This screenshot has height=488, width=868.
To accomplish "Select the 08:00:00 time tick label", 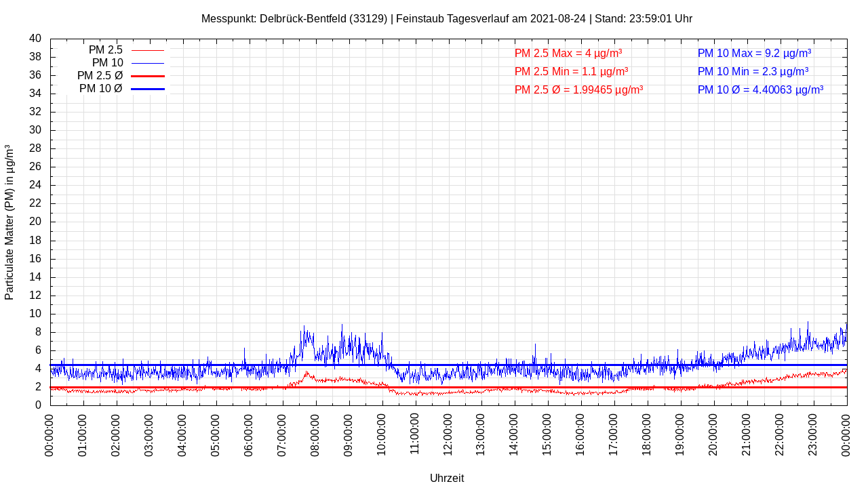I will click(x=315, y=434).
